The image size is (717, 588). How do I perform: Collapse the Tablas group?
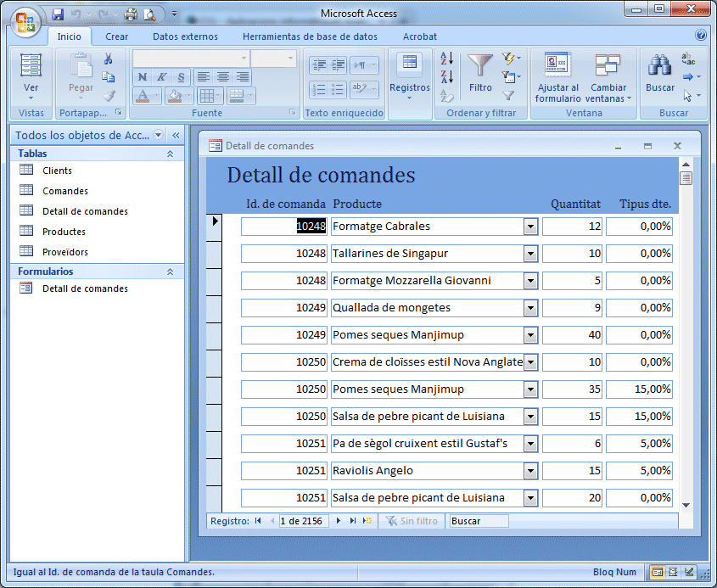(170, 154)
